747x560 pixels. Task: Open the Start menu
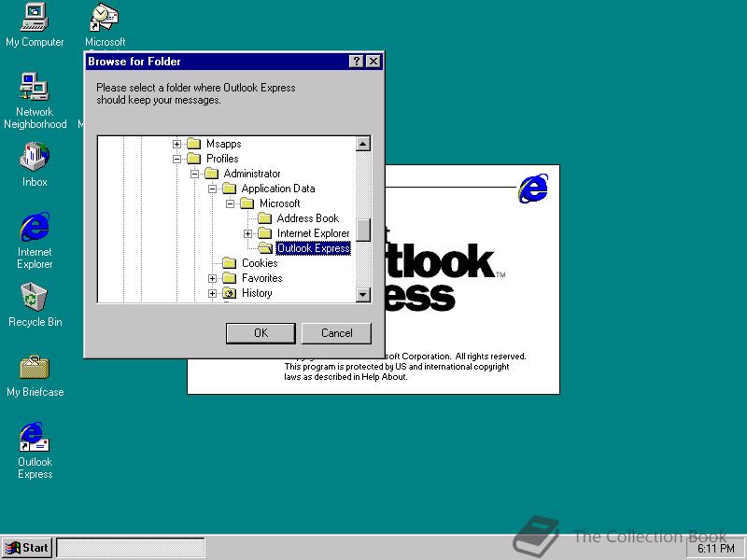[27, 548]
